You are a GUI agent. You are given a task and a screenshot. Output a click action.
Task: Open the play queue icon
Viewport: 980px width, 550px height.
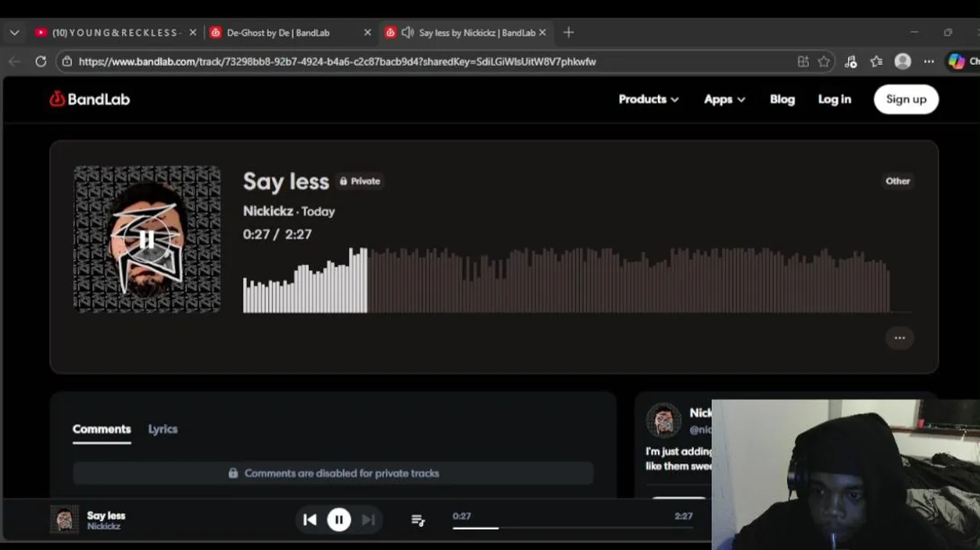[417, 519]
